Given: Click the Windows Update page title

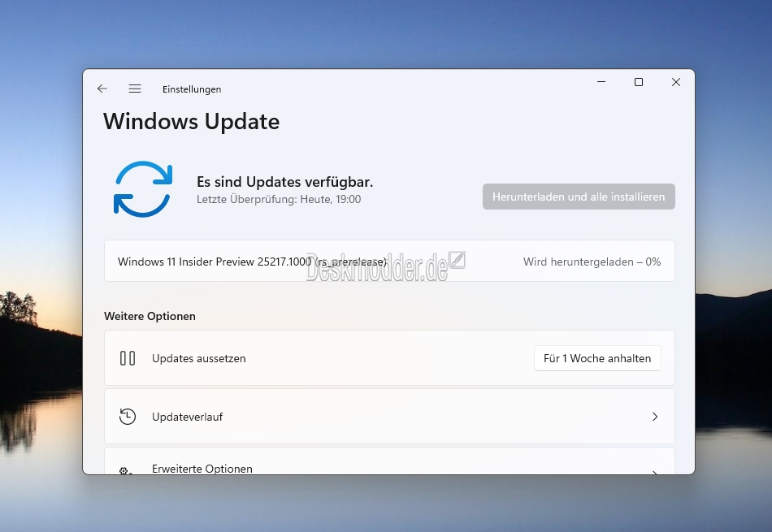Looking at the screenshot, I should (x=192, y=121).
